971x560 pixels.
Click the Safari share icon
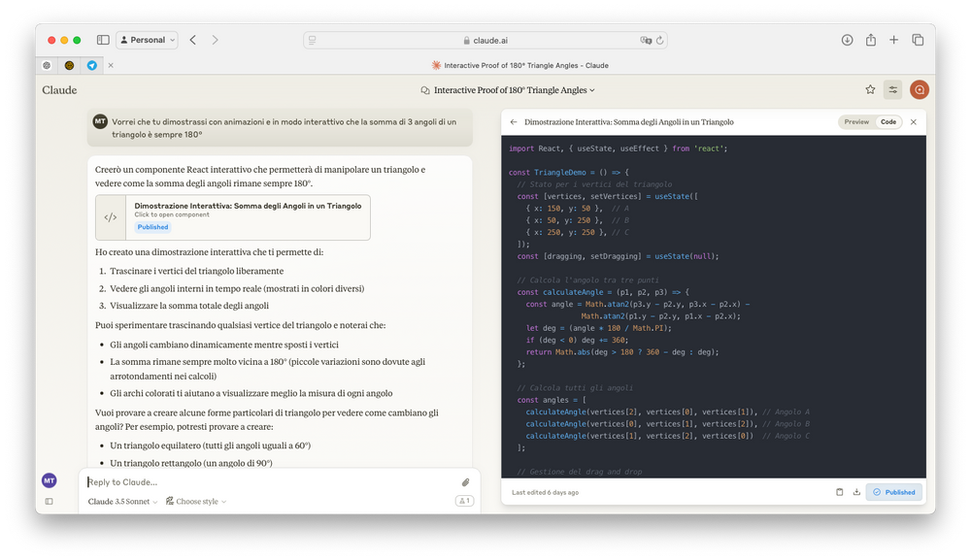[x=871, y=40]
